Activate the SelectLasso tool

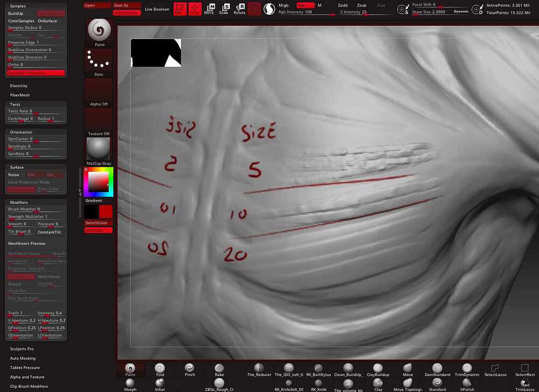pyautogui.click(x=495, y=370)
